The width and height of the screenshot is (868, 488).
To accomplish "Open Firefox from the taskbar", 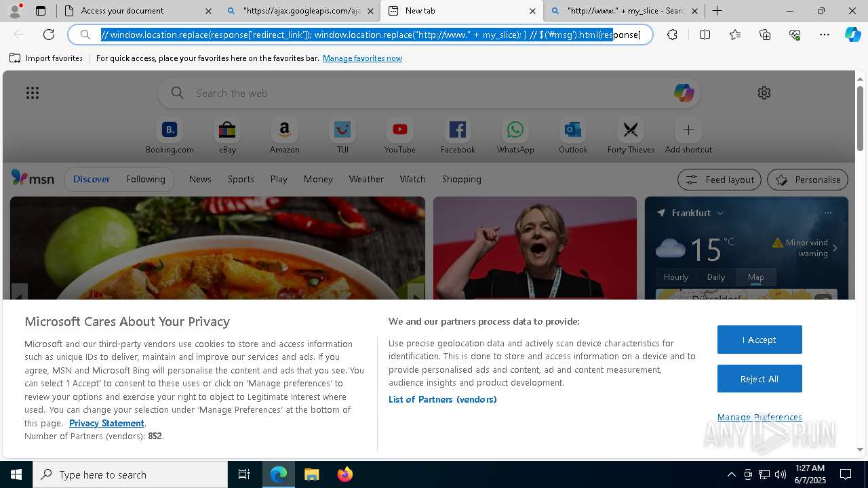I will [x=344, y=474].
